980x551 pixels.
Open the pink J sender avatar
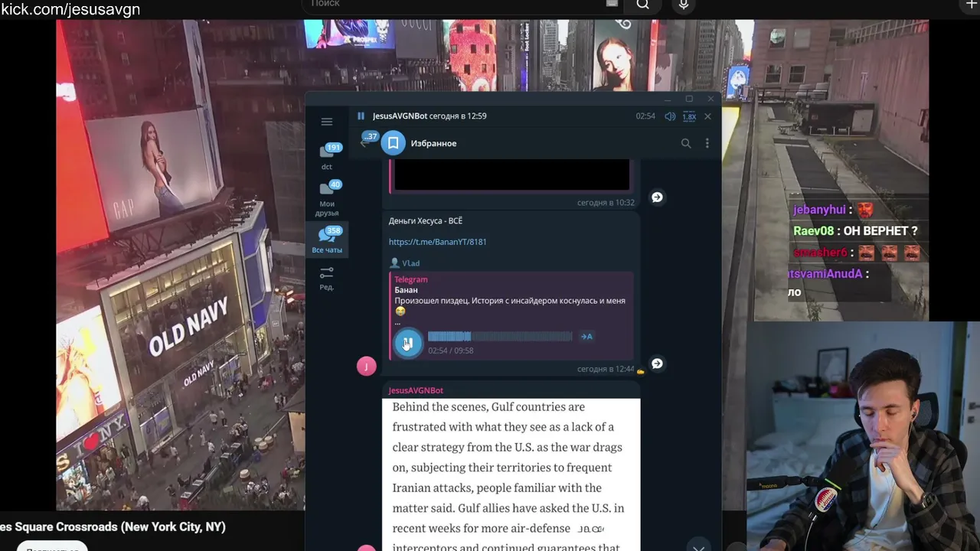point(367,367)
